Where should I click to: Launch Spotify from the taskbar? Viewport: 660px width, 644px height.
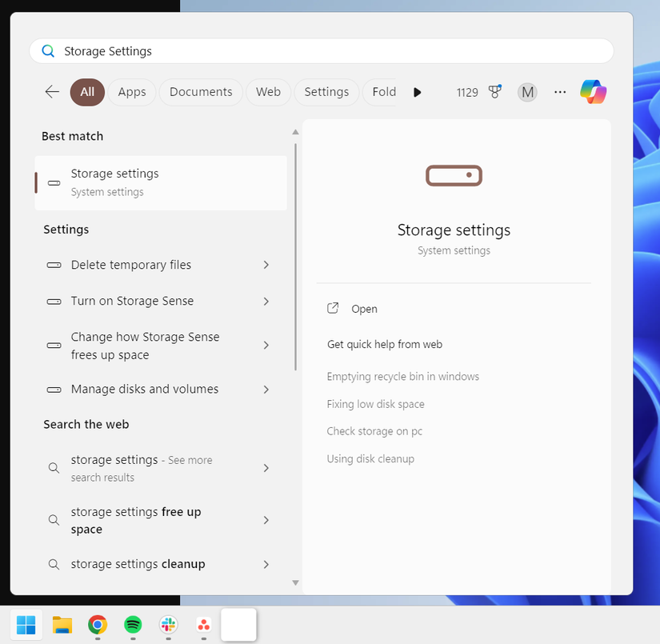[132, 625]
